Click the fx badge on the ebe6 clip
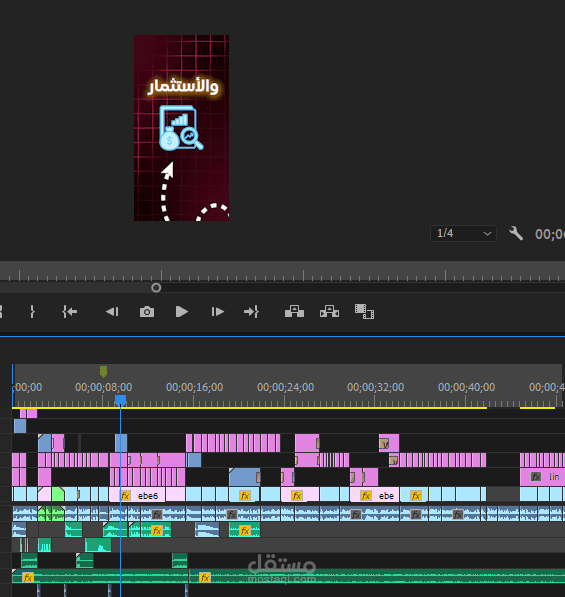565x597 pixels. pos(125,495)
